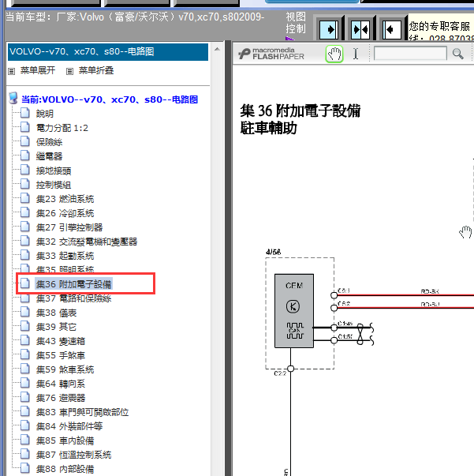Screen dimensions: 474x476
Task: Click the view control right-arrow panel button
Action: (x=330, y=30)
